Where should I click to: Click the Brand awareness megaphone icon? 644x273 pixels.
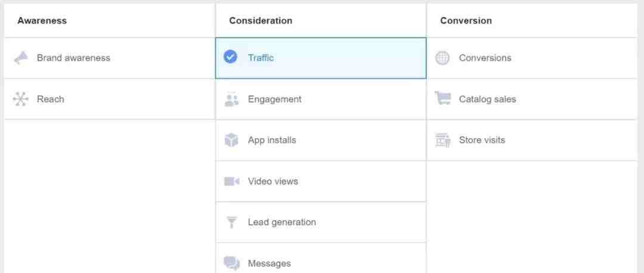(x=20, y=58)
